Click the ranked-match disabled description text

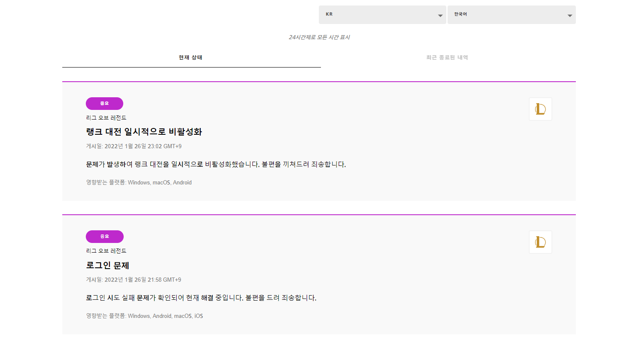216,164
